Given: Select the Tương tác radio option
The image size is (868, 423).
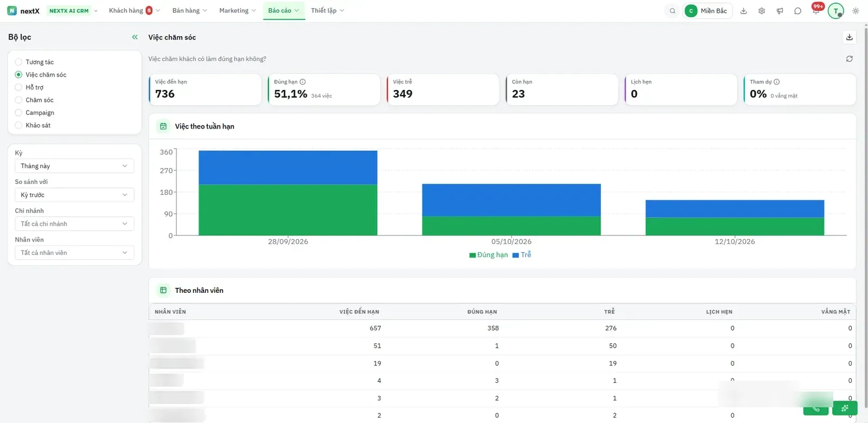Looking at the screenshot, I should click(x=18, y=62).
